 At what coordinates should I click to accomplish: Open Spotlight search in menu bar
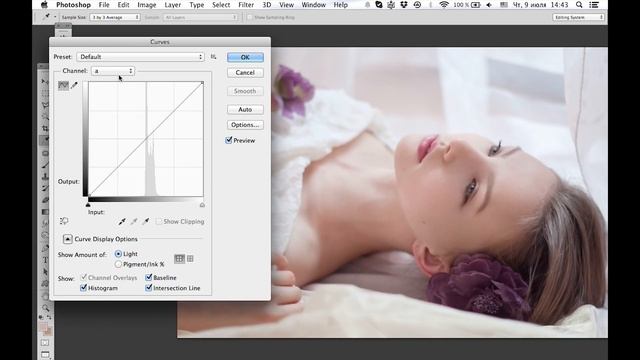point(579,5)
